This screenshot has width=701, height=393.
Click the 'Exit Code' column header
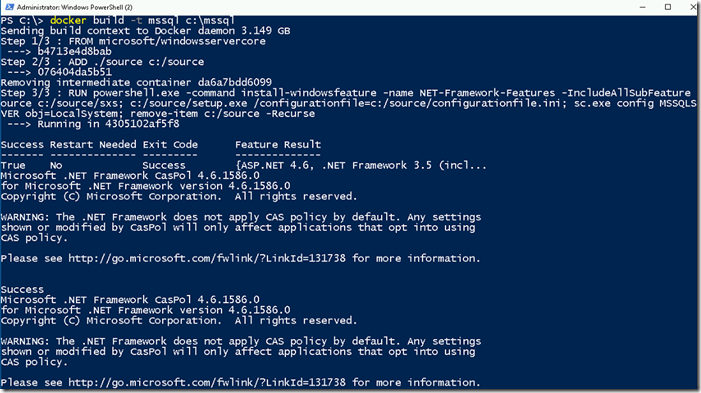[x=170, y=145]
